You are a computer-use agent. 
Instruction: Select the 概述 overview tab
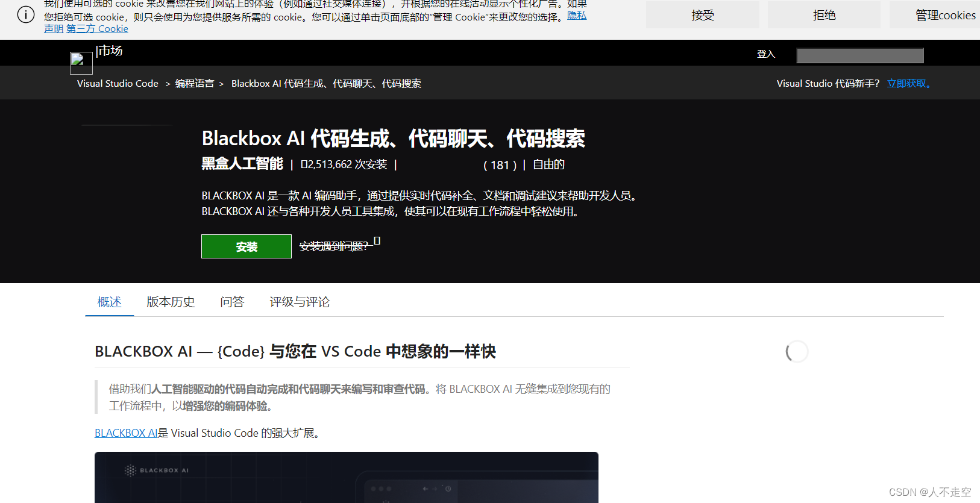point(110,302)
